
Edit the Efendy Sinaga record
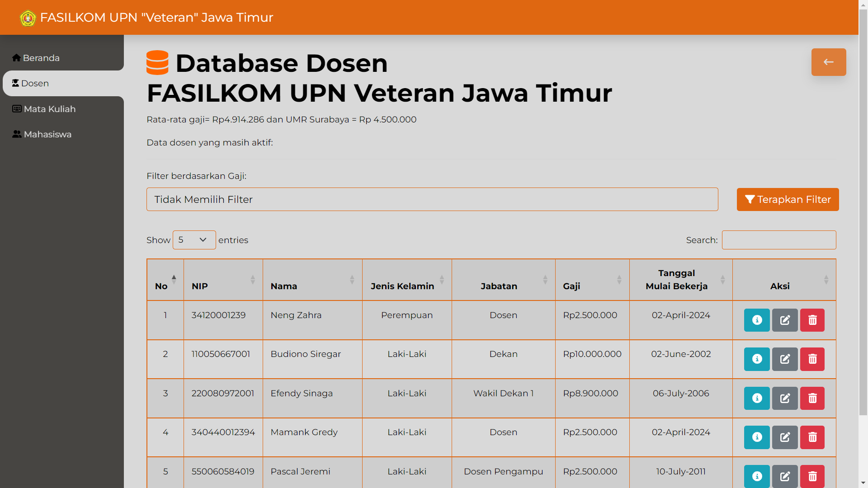pos(785,399)
